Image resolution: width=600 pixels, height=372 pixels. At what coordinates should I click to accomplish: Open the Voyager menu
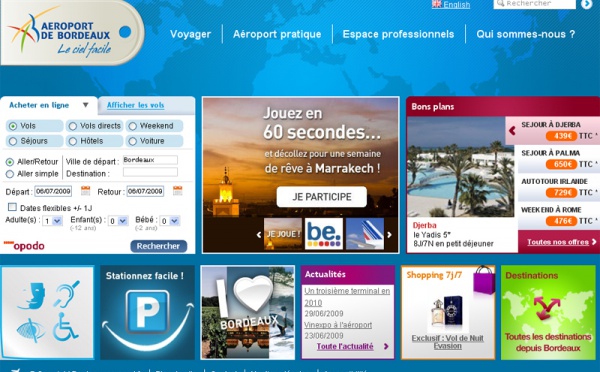pos(190,34)
